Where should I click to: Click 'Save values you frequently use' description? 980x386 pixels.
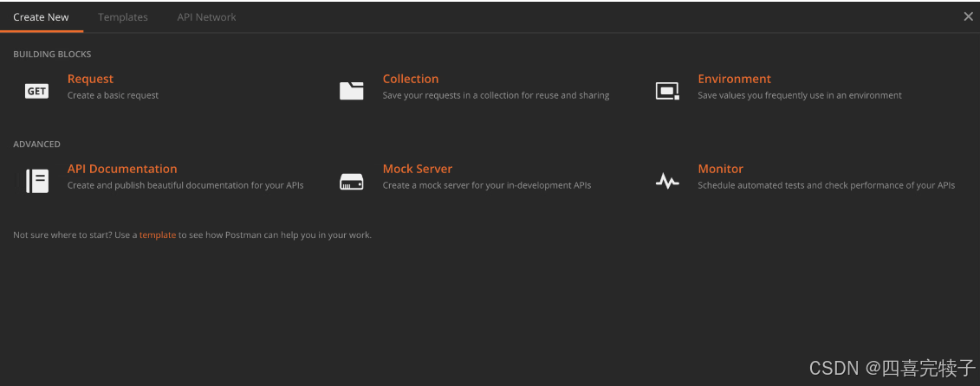coord(800,95)
